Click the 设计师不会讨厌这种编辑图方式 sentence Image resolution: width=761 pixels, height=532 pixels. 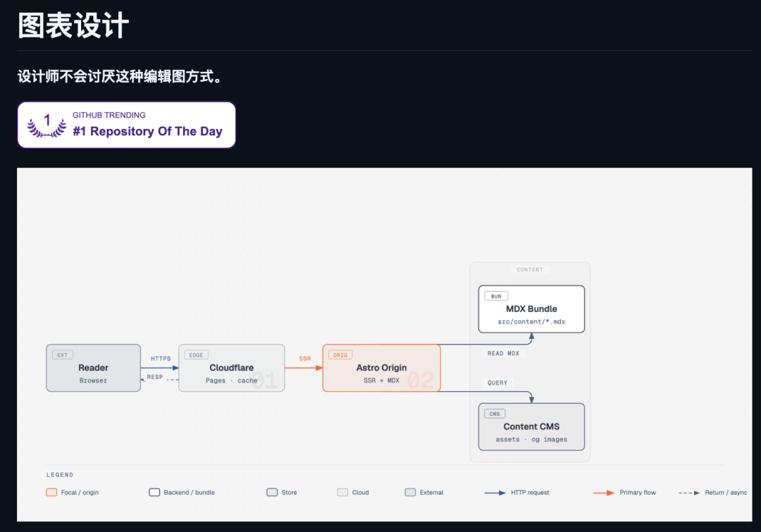click(x=120, y=77)
